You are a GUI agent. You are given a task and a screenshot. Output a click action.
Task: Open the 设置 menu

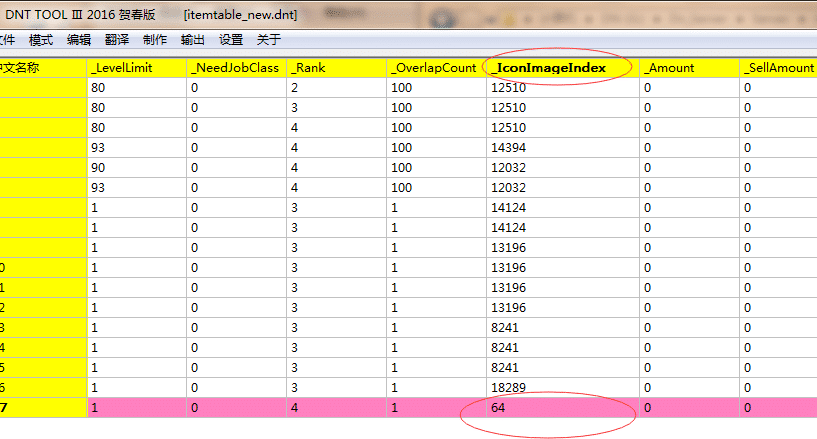pyautogui.click(x=231, y=40)
